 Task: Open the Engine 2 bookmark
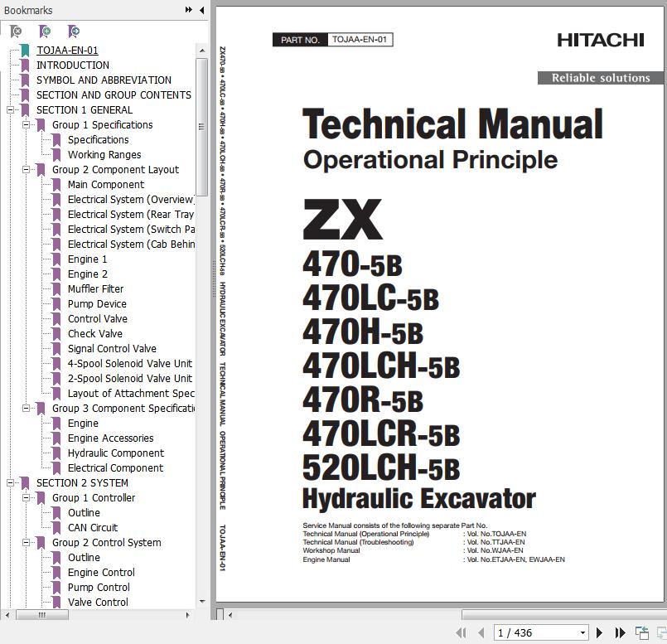click(88, 274)
